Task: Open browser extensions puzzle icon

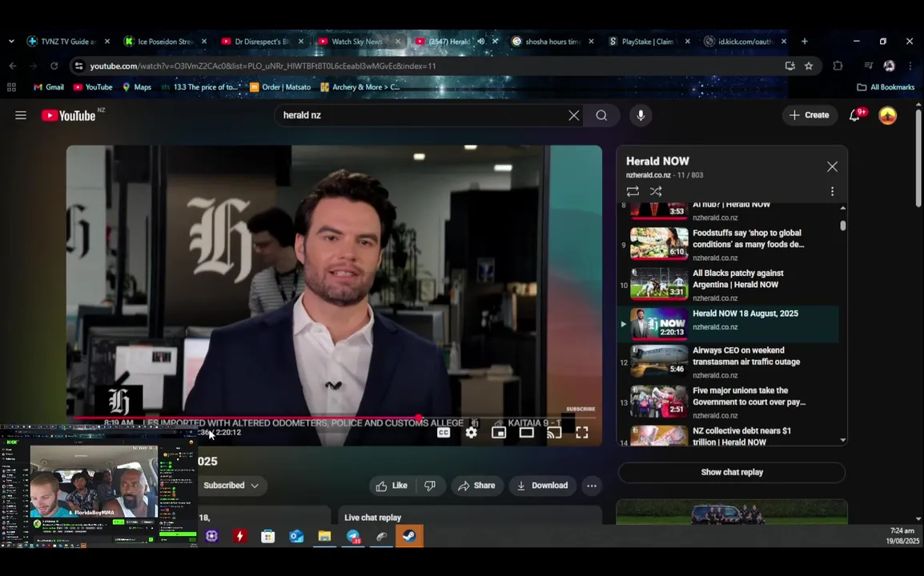Action: click(838, 66)
